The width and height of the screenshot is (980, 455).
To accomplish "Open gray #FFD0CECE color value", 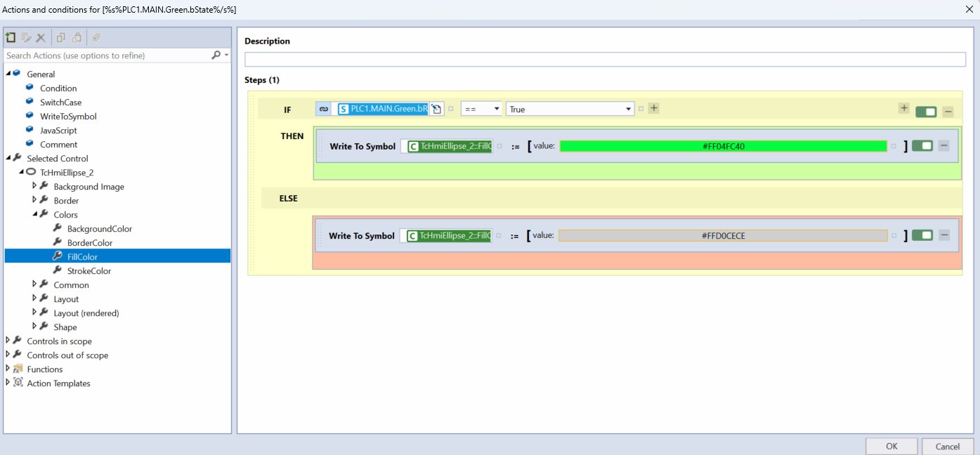I will point(723,235).
